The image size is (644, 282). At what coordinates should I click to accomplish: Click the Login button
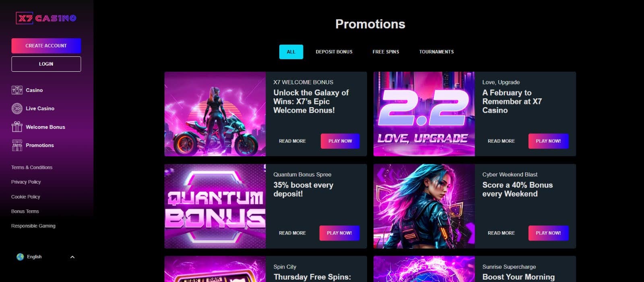tap(46, 64)
